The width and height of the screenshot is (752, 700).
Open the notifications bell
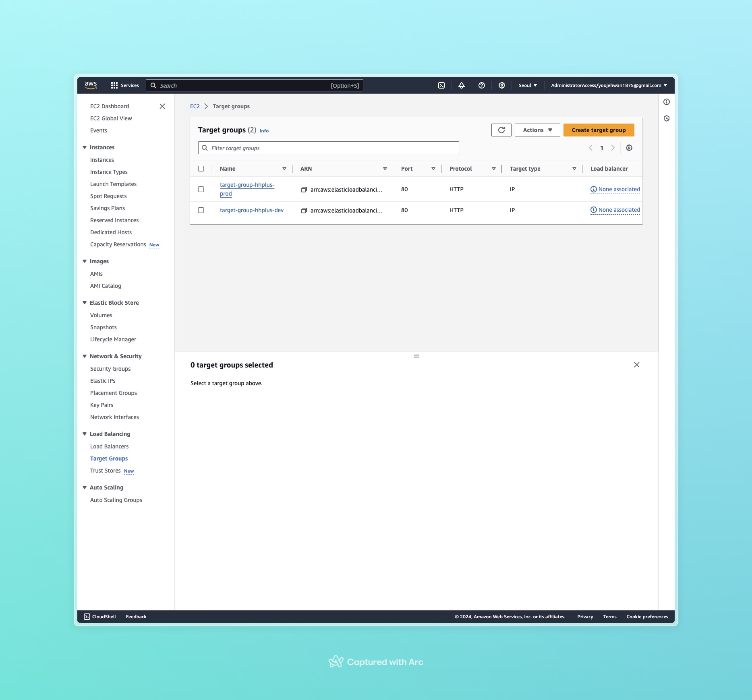[x=462, y=85]
